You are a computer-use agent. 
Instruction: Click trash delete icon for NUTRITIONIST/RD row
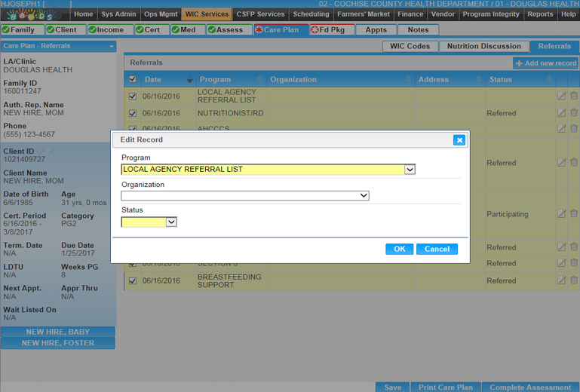tap(573, 113)
